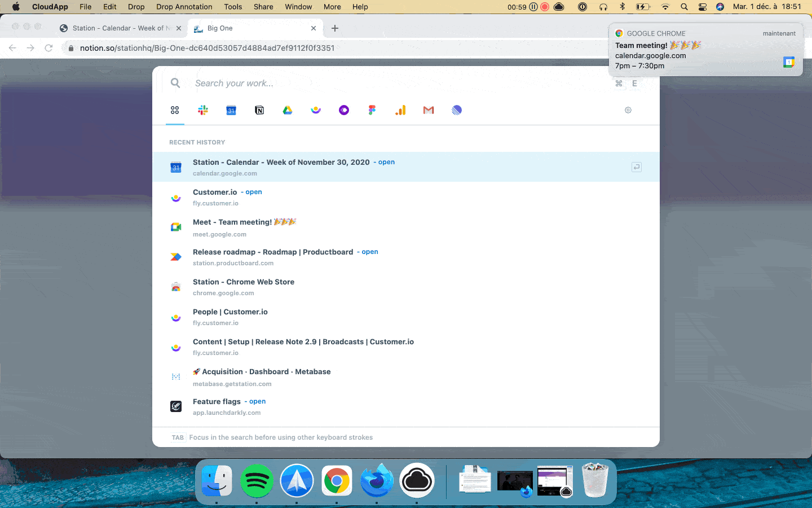Viewport: 812px width, 508px height.
Task: Open search panel settings gear
Action: [628, 110]
